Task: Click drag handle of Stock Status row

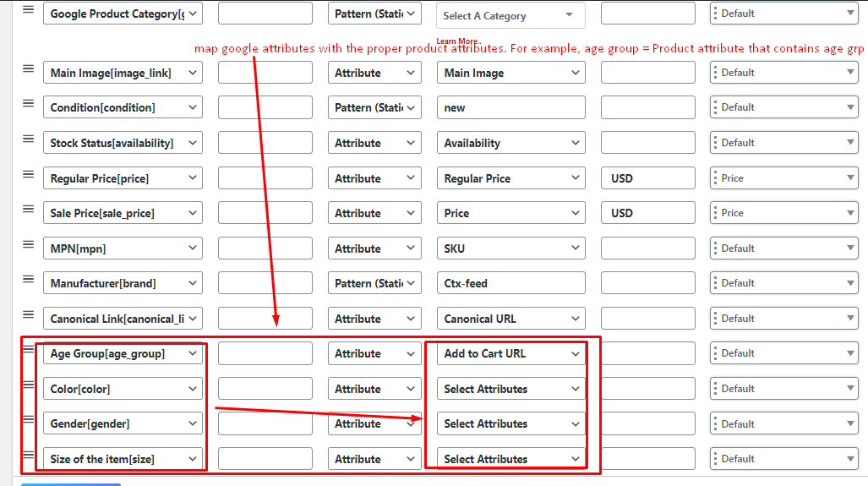Action: [x=29, y=139]
